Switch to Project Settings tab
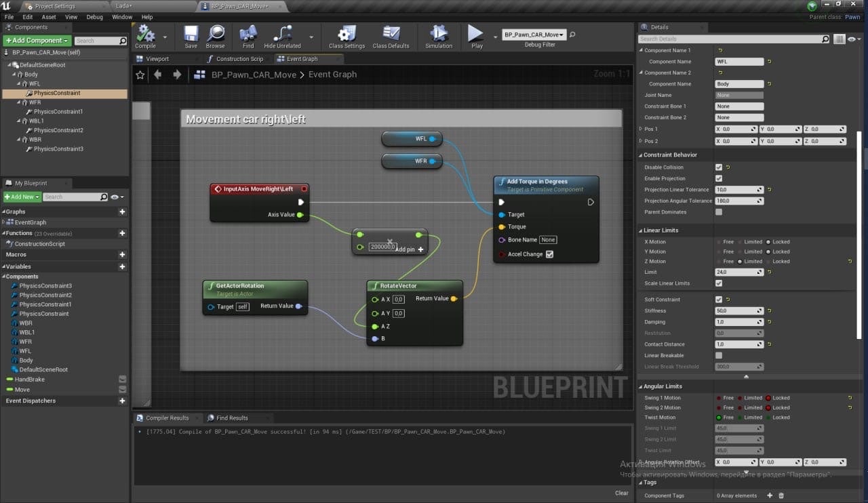The height and width of the screenshot is (503, 868). pos(54,6)
